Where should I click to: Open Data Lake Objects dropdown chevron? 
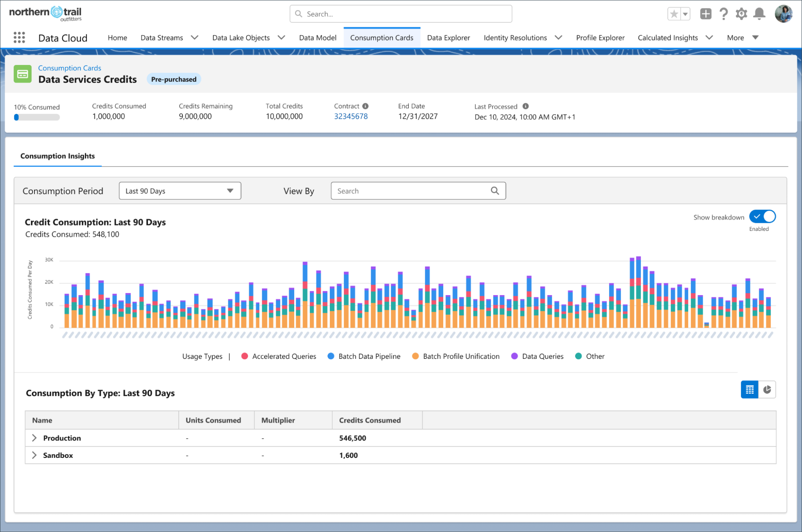(281, 38)
